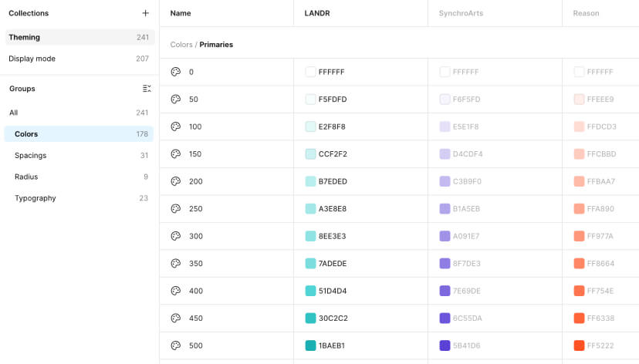
Task: Click the SynchroArts 5B41D6 color swatch
Action: [x=445, y=345]
